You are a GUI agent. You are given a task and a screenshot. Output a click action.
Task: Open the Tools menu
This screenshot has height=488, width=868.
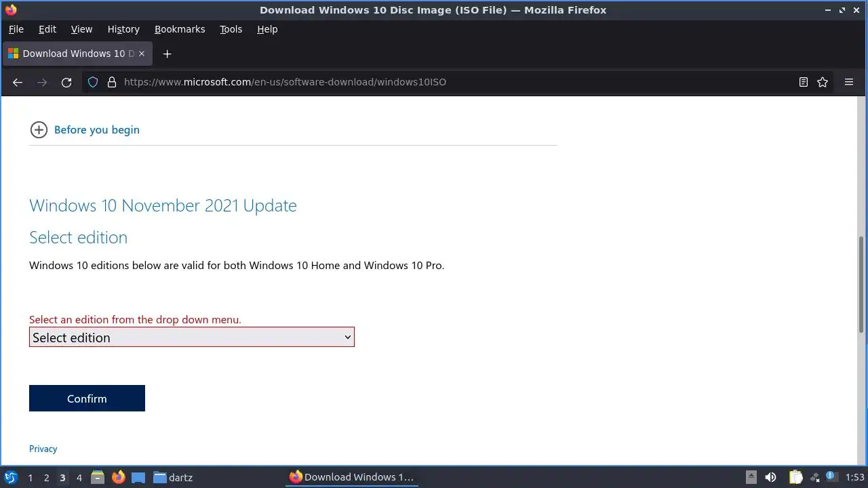231,29
